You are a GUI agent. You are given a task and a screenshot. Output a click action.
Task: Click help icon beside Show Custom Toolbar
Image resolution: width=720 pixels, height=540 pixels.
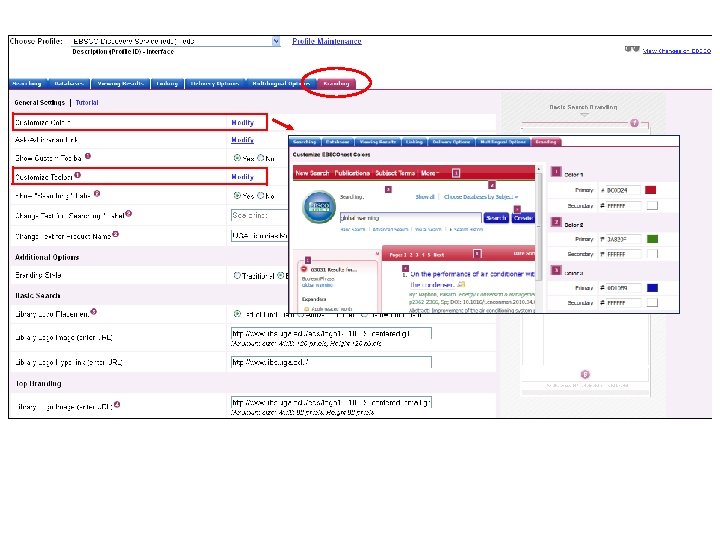click(x=88, y=156)
